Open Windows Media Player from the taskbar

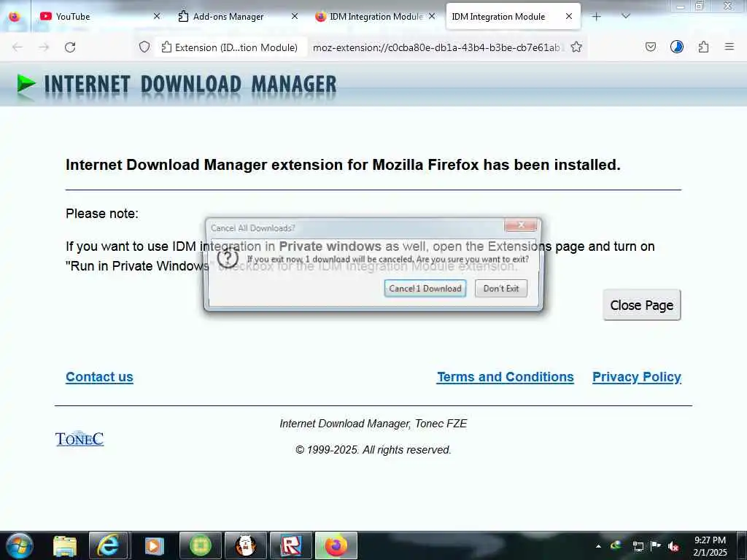(x=154, y=545)
